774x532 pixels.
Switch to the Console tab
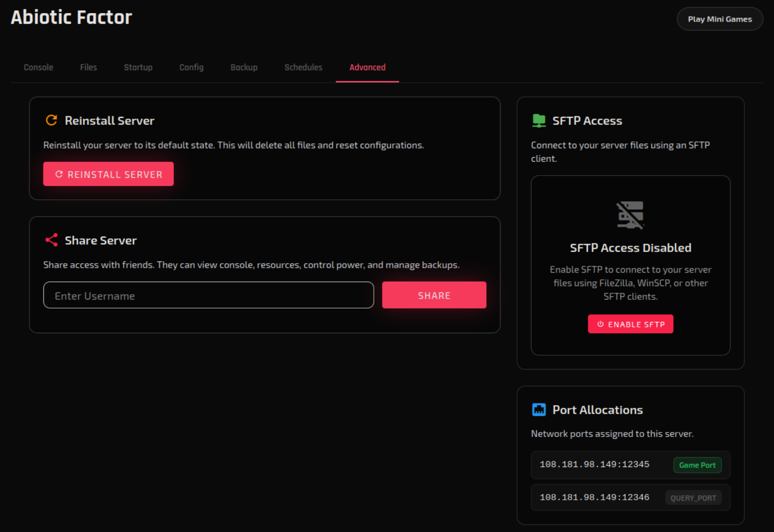click(x=38, y=67)
